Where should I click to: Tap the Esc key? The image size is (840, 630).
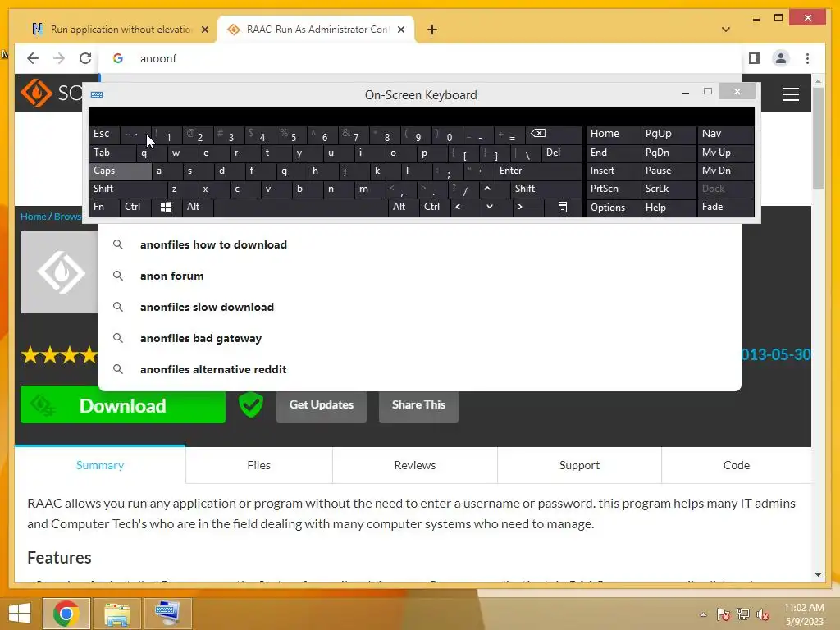(x=104, y=134)
